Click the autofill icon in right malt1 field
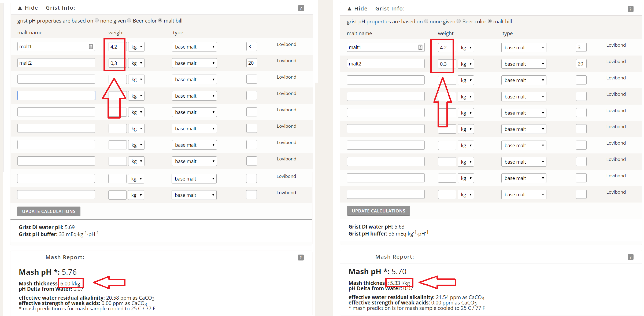Viewport: 644px width, 316px height. 420,47
